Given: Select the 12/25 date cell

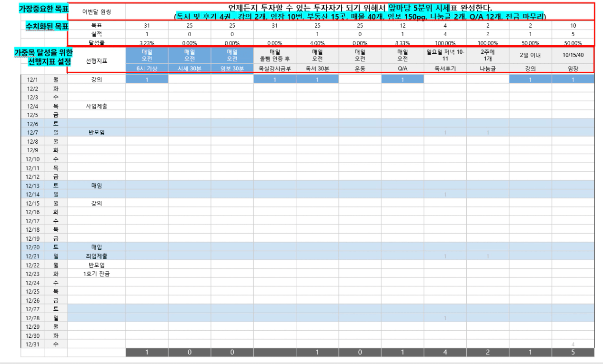Looking at the screenshot, I should point(32,291).
